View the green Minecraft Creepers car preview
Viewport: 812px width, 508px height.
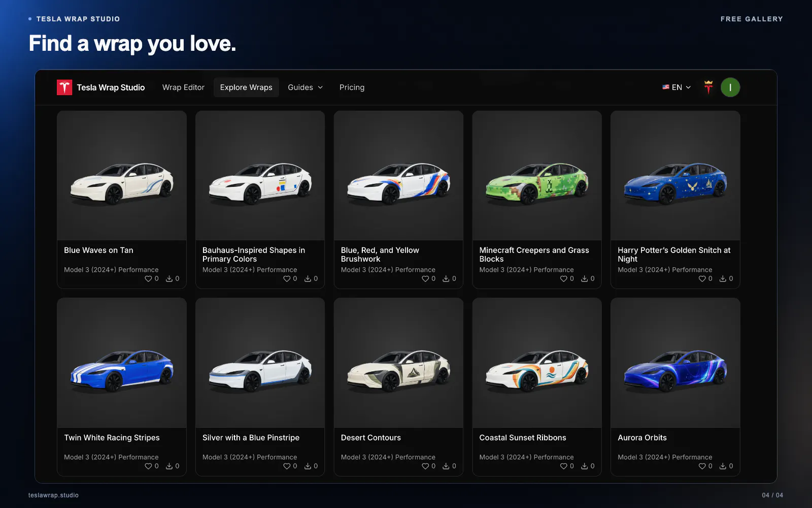[537, 176]
